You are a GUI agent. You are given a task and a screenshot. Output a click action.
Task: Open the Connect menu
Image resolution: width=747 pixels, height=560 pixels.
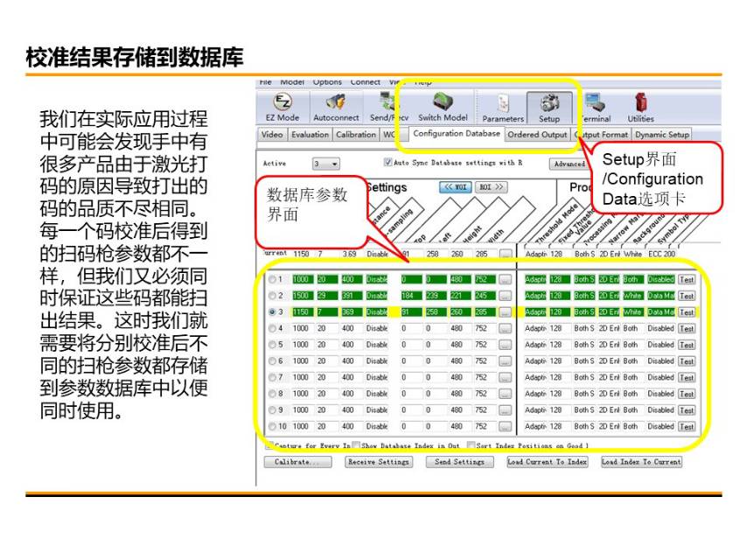click(365, 82)
